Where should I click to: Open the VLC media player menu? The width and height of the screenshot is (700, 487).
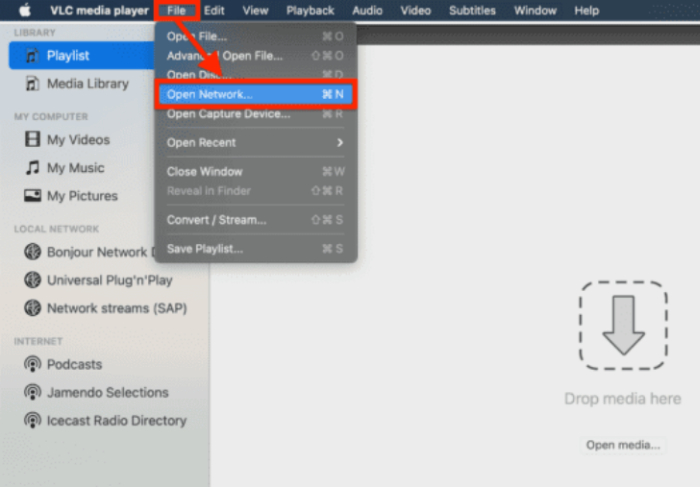pos(99,10)
